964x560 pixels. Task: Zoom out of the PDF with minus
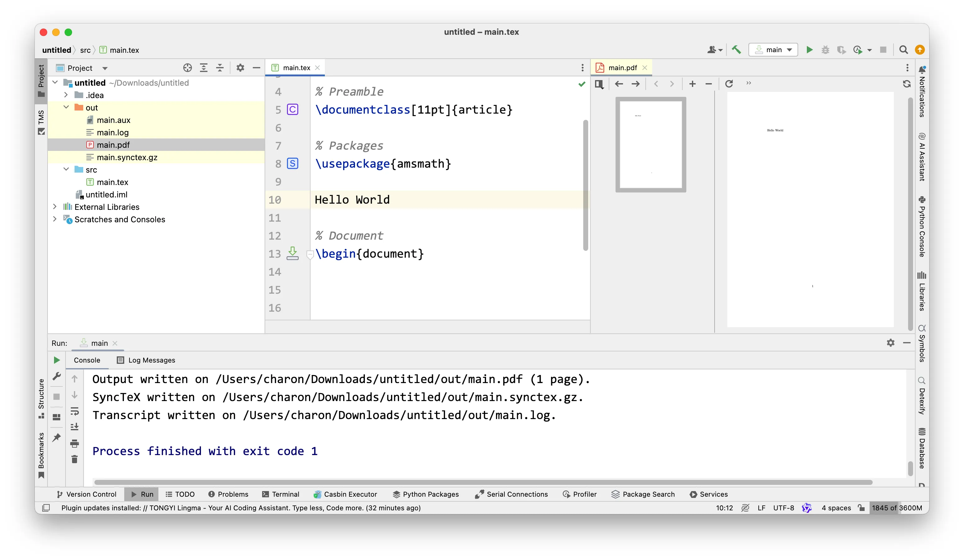(x=708, y=84)
